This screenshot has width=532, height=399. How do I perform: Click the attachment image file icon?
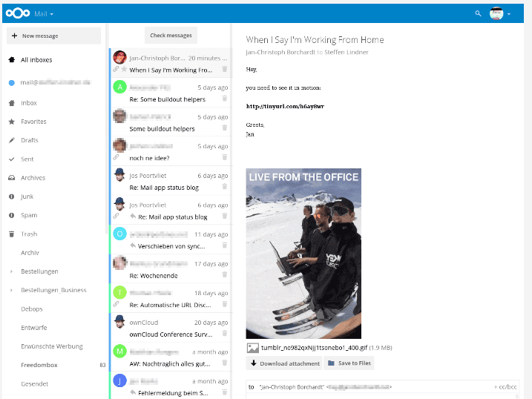point(253,348)
